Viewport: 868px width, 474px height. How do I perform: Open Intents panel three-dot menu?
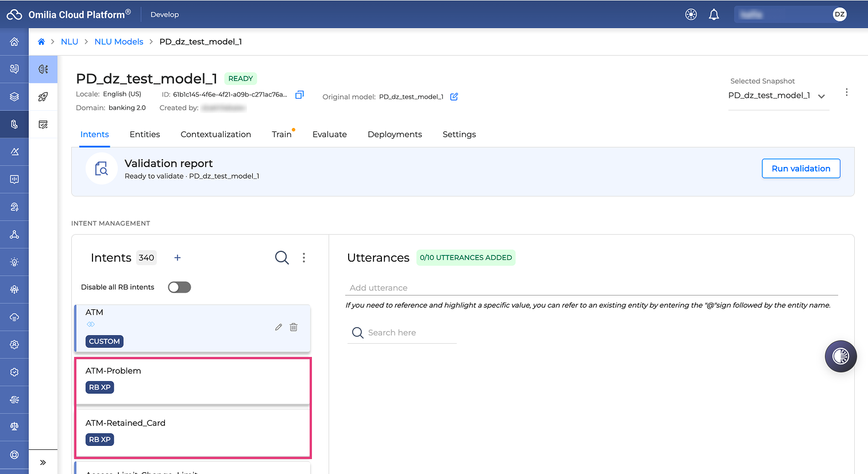(304, 258)
